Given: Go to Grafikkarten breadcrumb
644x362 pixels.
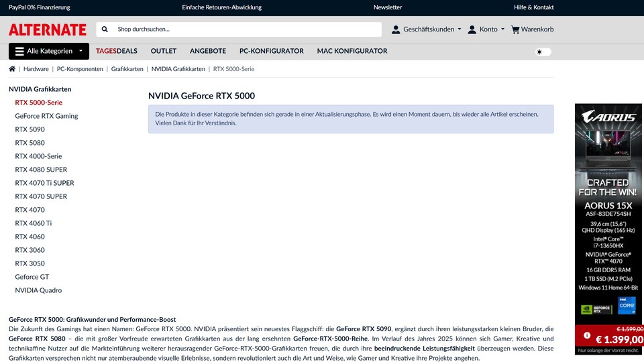Looking at the screenshot, I should (127, 69).
